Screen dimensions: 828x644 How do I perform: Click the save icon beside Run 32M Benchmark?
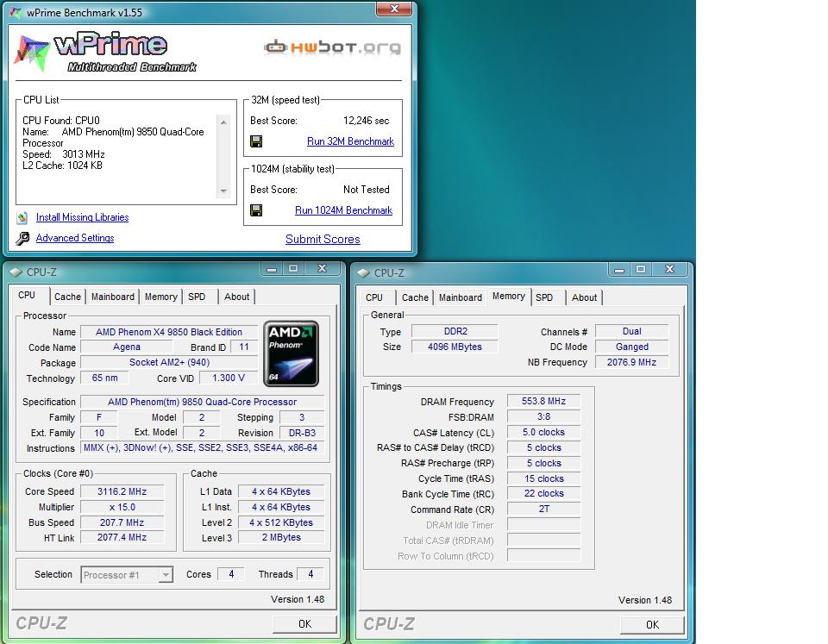(x=256, y=141)
